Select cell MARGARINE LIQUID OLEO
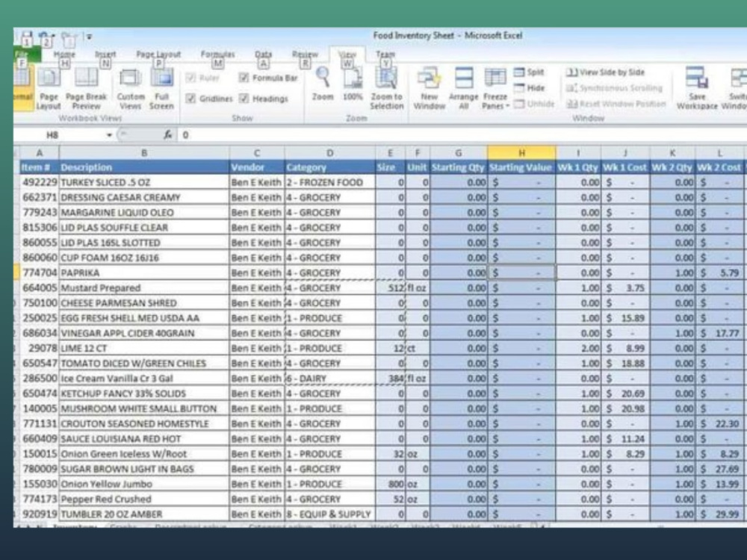The height and width of the screenshot is (560, 747). pyautogui.click(x=144, y=212)
